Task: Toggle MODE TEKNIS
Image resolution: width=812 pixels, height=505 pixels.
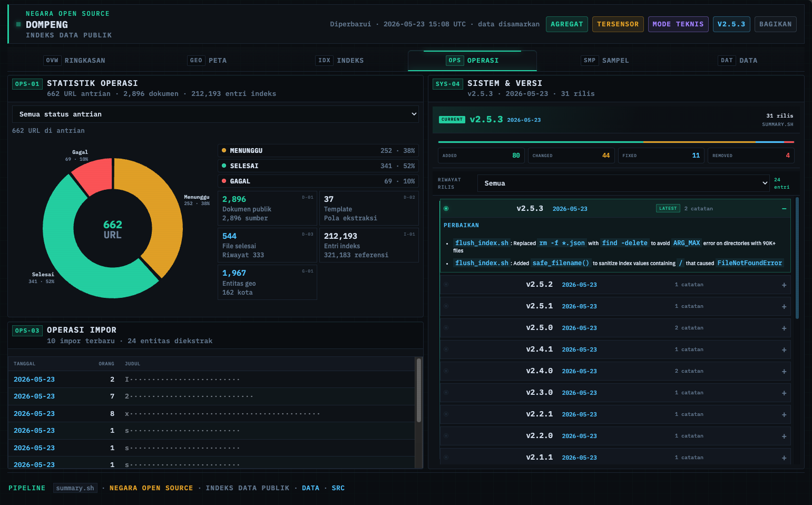Action: (x=678, y=24)
